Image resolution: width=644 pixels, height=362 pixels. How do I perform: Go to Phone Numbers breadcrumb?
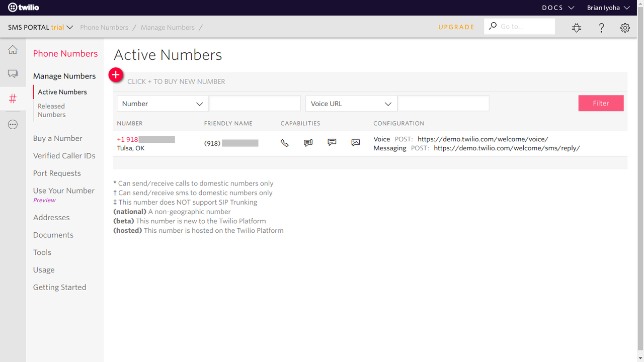coord(104,27)
